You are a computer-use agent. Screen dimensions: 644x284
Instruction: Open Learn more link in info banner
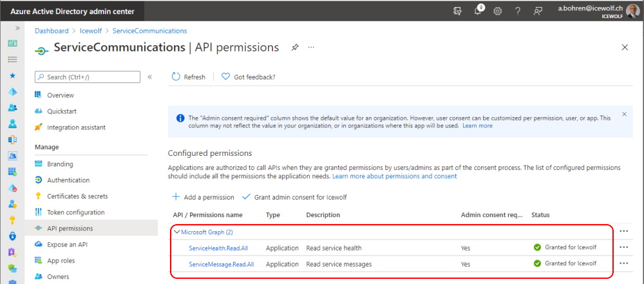coord(477,126)
